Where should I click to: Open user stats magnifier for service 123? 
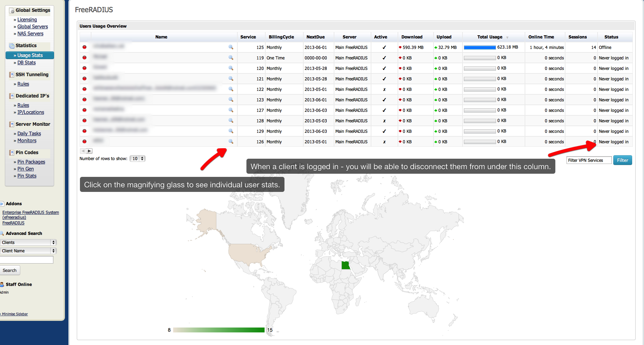pos(231,99)
